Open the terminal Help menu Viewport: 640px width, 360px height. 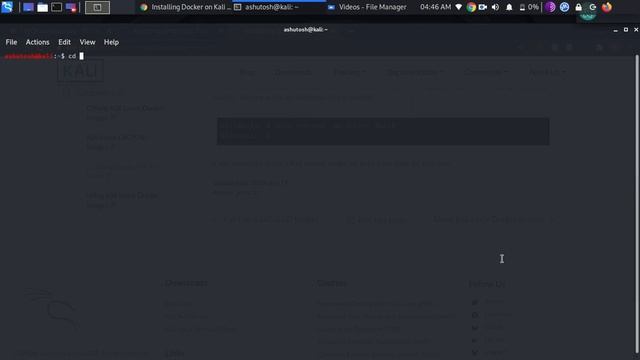tap(111, 42)
